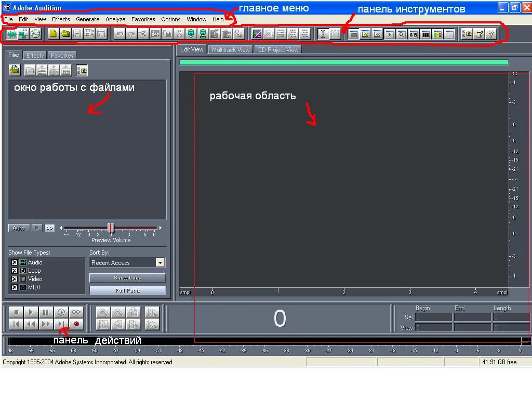Uncheck the MIDI file type checkbox
Viewport: 532px width, 399px height.
tap(15, 287)
